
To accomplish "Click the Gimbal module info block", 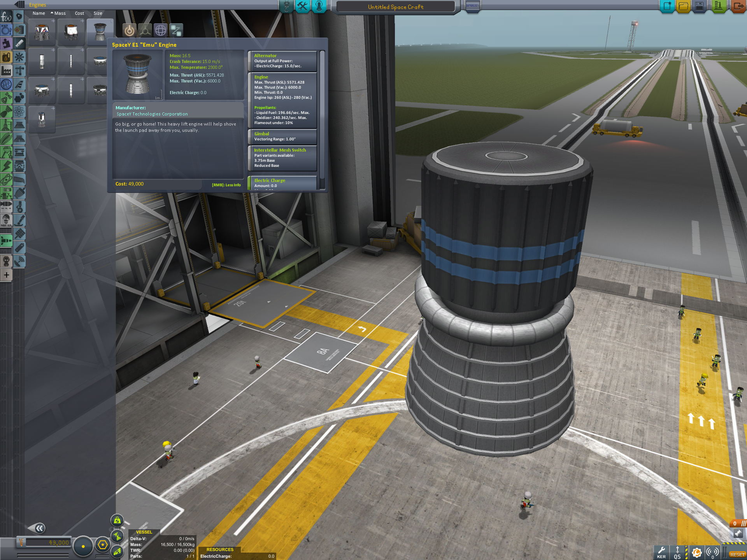I will click(282, 136).
